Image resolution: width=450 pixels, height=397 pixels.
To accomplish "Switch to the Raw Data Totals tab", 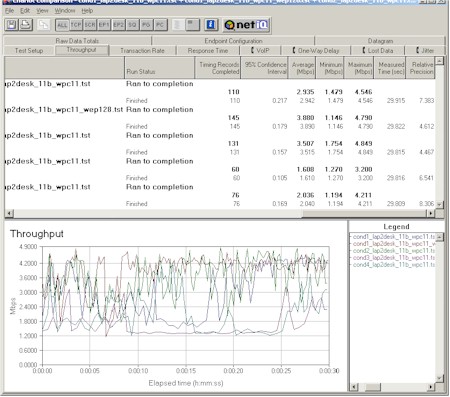I will [x=77, y=41].
